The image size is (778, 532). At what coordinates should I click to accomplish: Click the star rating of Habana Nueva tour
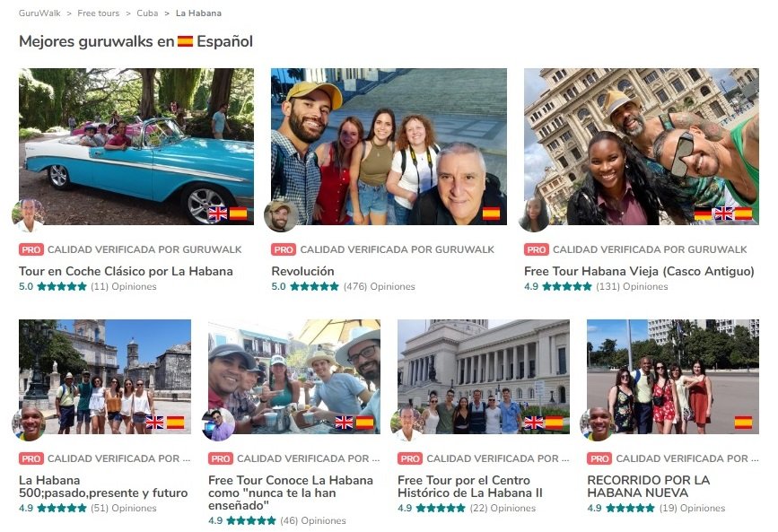(630, 508)
